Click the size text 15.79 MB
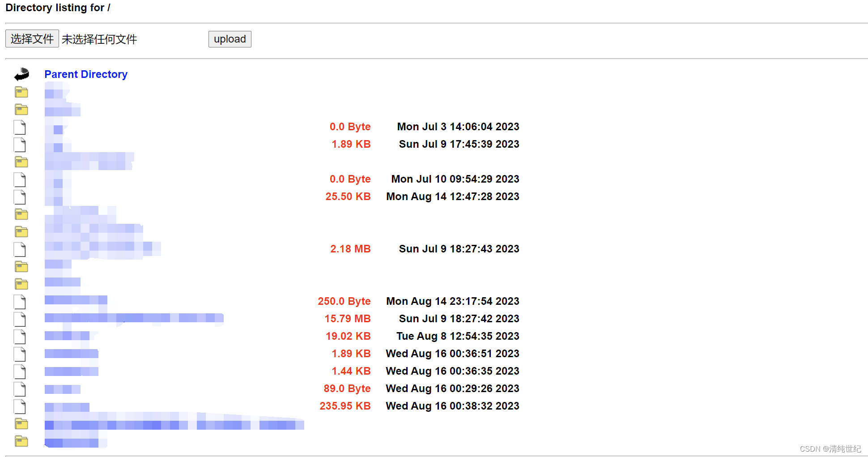This screenshot has height=457, width=868. pyautogui.click(x=348, y=319)
